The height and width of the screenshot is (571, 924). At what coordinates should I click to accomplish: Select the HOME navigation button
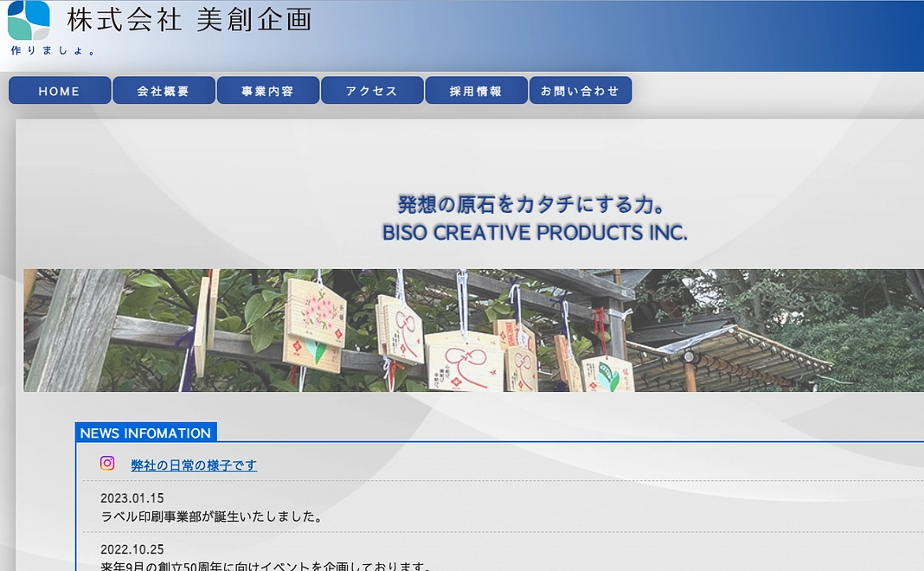click(x=59, y=90)
